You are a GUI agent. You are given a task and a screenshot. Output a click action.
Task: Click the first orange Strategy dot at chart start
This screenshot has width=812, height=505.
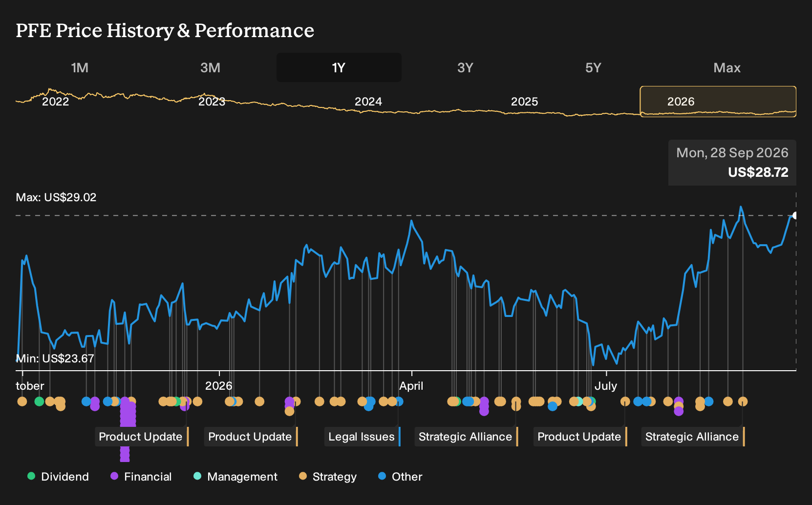click(22, 401)
